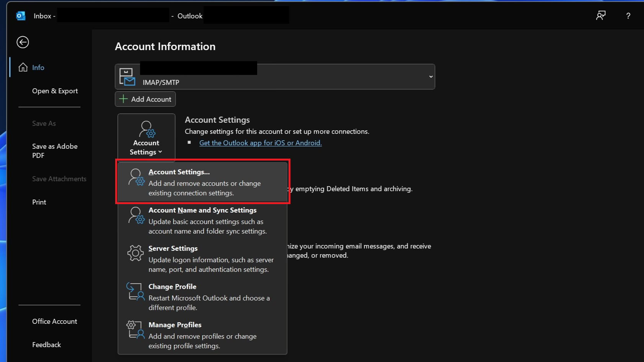Click the back arrow icon
Image resolution: width=644 pixels, height=362 pixels.
point(23,42)
